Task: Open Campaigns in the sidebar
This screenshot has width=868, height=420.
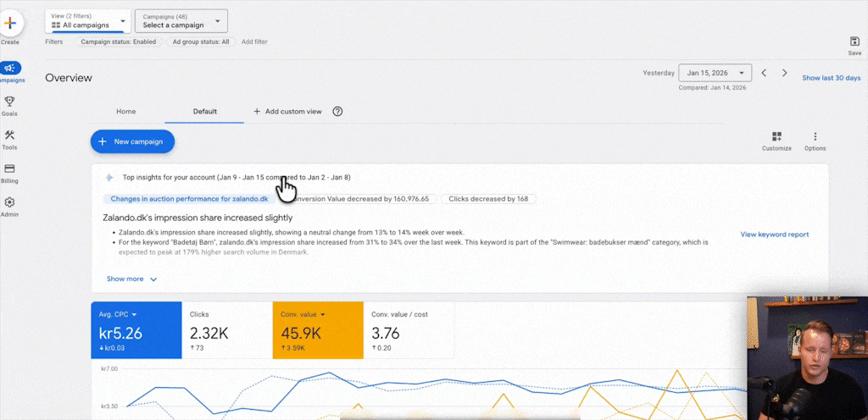Action: [10, 69]
